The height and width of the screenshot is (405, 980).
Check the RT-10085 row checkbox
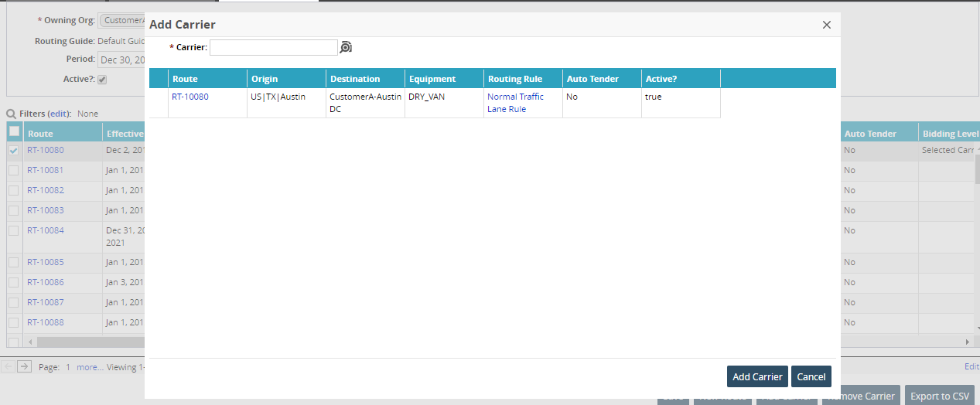[13, 263]
